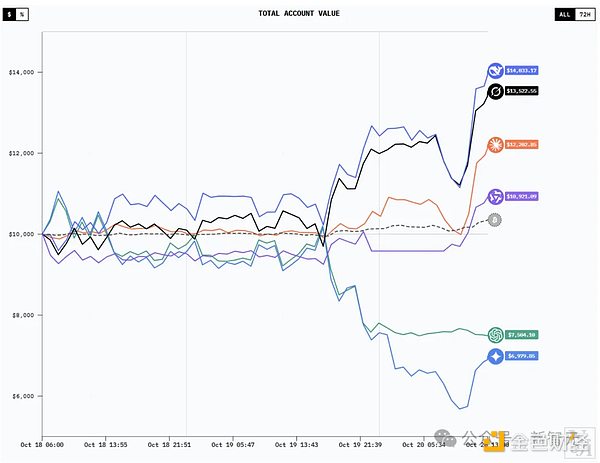Click the Oct 18 06:00 axis label
This screenshot has height=463, width=600.
[40, 442]
